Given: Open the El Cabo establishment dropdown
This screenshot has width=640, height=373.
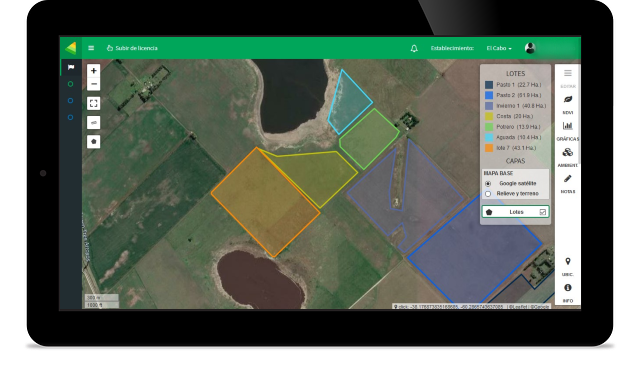Looking at the screenshot, I should (x=499, y=48).
